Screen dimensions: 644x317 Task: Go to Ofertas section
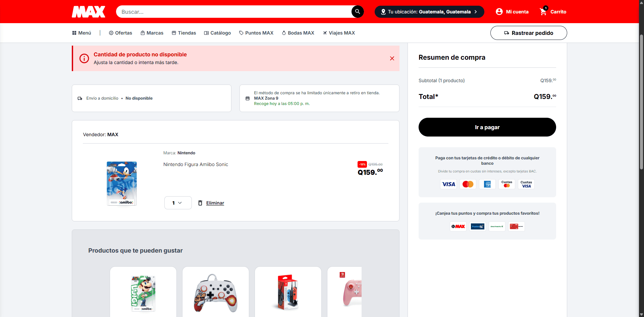pyautogui.click(x=120, y=33)
